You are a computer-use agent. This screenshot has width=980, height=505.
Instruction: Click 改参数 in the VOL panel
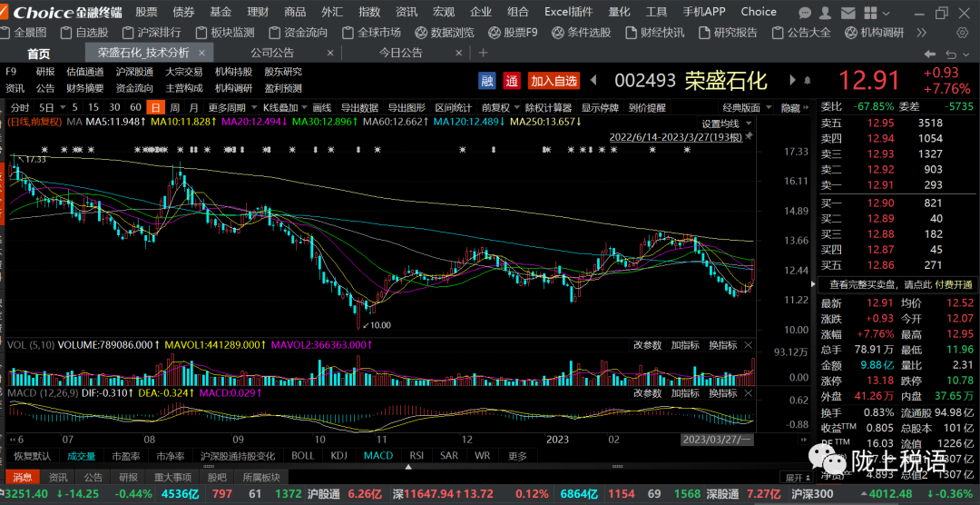click(x=647, y=345)
